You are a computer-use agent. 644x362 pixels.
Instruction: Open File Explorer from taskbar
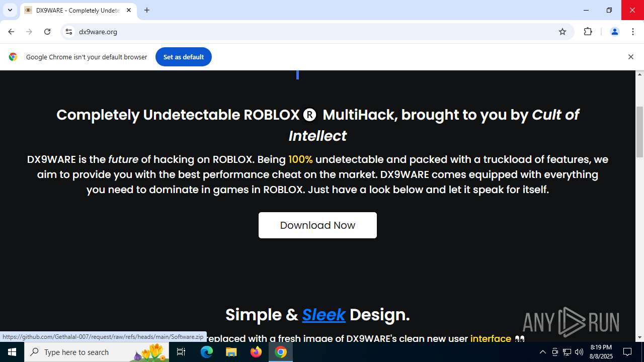(x=231, y=352)
